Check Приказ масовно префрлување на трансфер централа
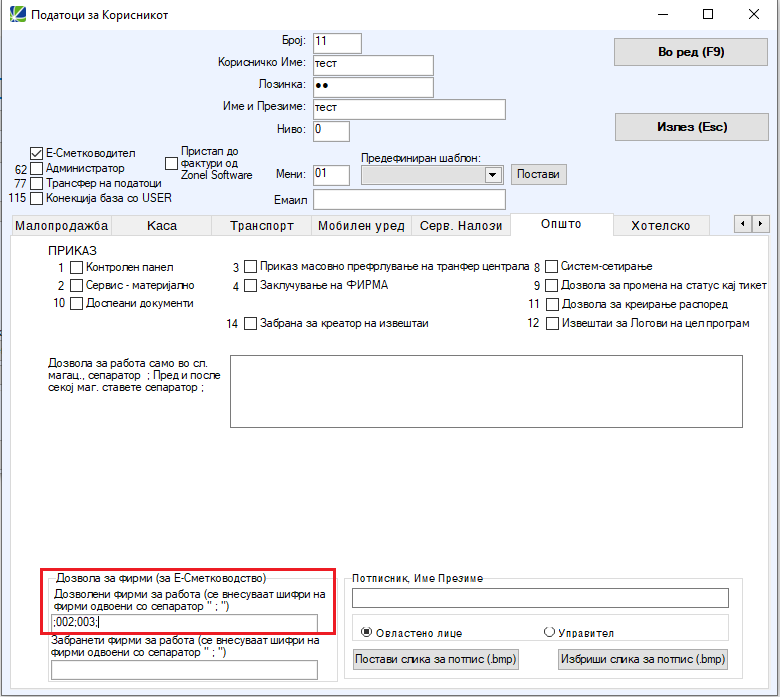This screenshot has height=697, width=780. [x=251, y=267]
